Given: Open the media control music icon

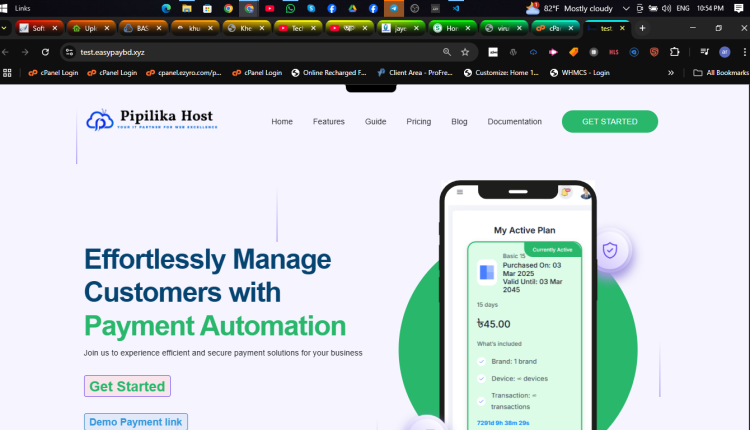Looking at the screenshot, I should tap(705, 52).
